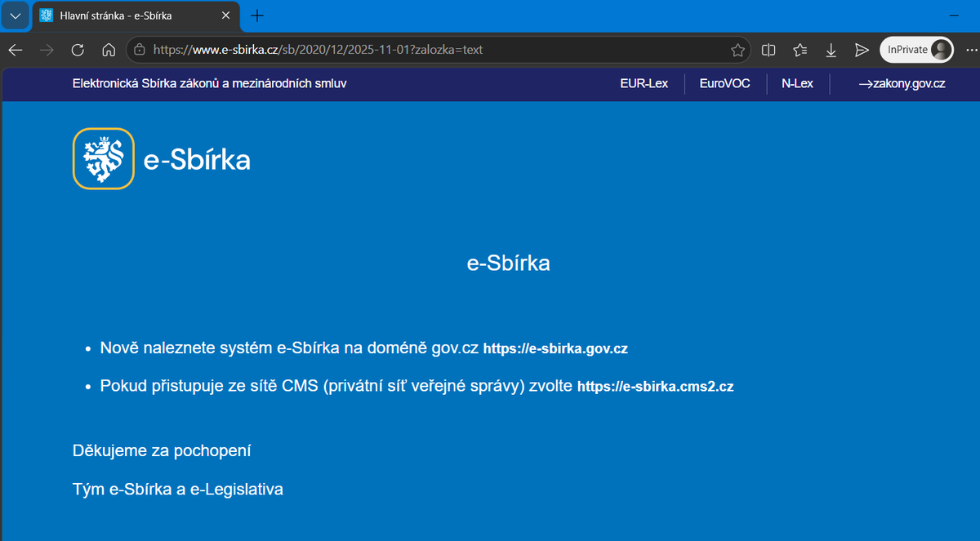Screen dimensions: 980x541
Task: Add page to favorites with star icon
Action: click(x=737, y=50)
